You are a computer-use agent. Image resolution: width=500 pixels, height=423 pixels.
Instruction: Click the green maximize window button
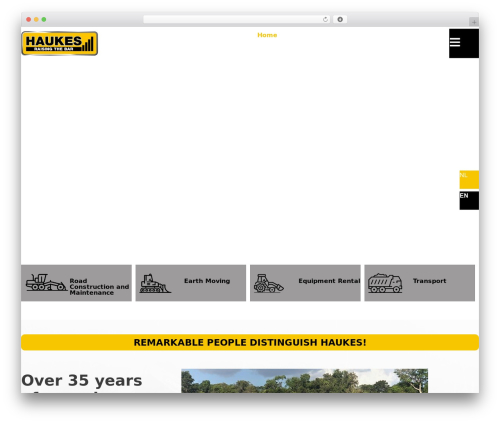tap(44, 19)
